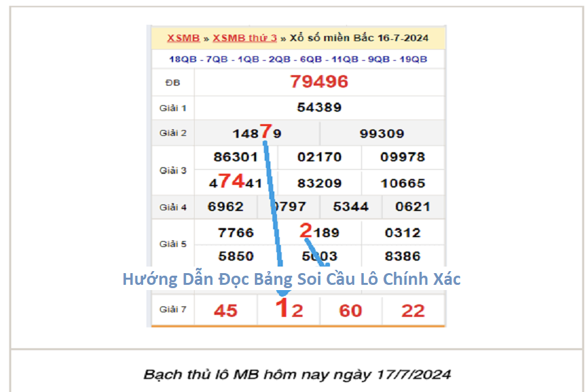Click the Bạch thủ lô MB caption text
This screenshot has height=392, width=588.
point(297,374)
